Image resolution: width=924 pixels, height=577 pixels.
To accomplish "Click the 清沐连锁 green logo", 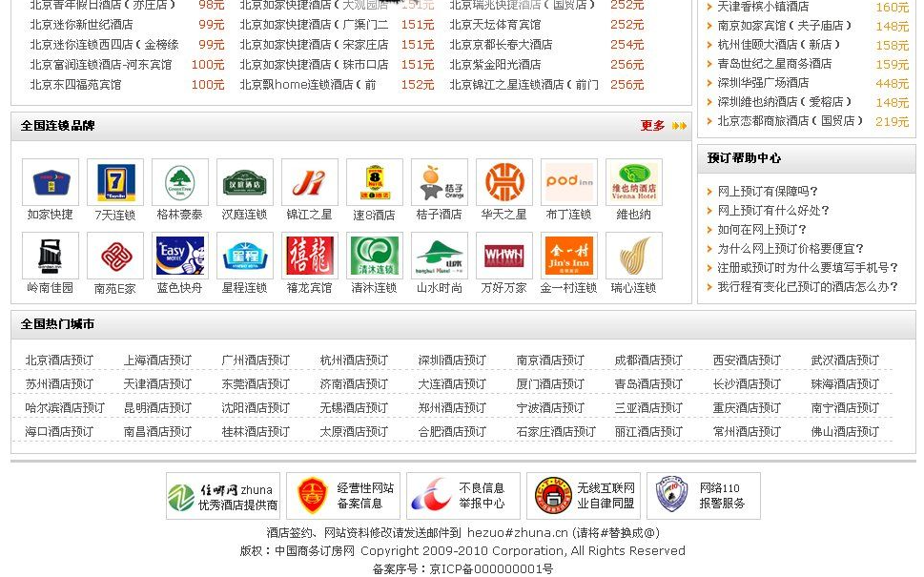I will pos(374,256).
